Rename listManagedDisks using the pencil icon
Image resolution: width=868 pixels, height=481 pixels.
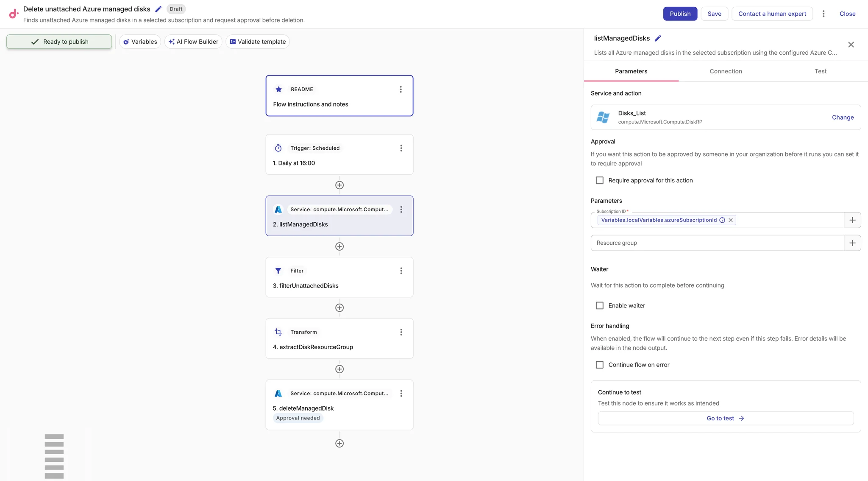pos(658,38)
